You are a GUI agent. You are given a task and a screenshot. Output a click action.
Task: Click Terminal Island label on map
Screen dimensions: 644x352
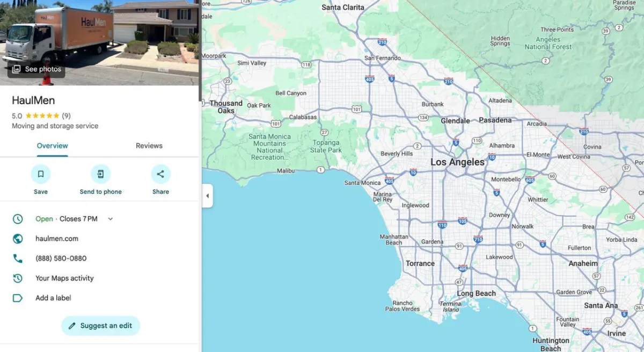pos(451,306)
